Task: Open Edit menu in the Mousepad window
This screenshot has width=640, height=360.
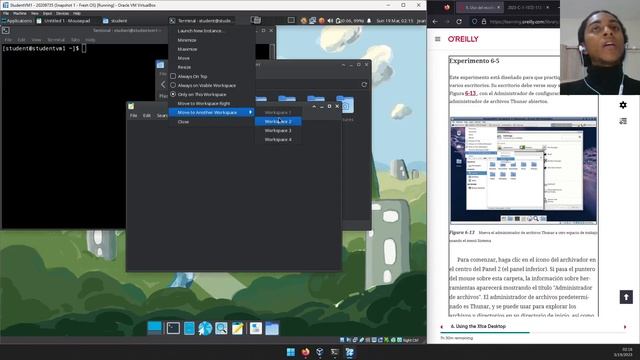Action: click(x=147, y=116)
